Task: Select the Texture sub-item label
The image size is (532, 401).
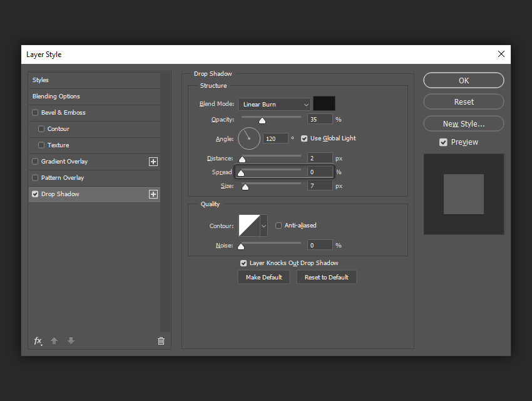Action: click(x=58, y=145)
